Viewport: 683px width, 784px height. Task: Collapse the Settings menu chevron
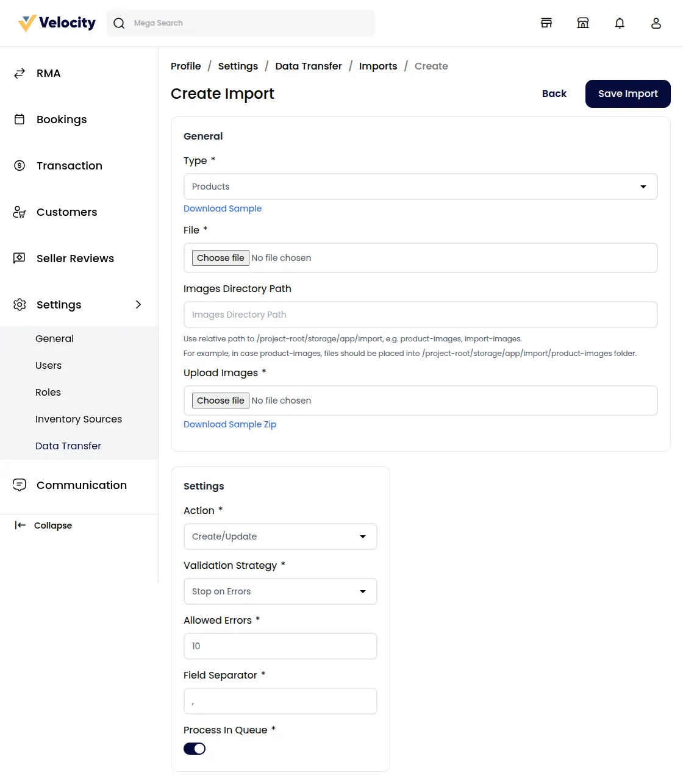click(x=138, y=305)
